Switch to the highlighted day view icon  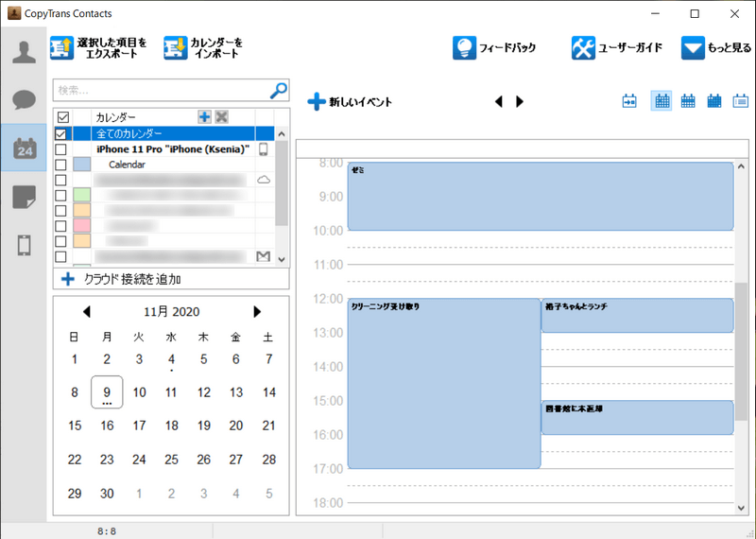661,101
